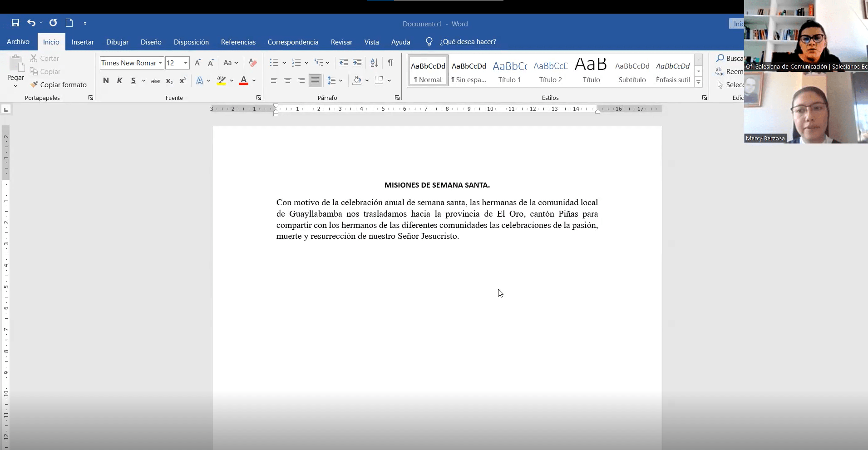Apply the Énfasis sutil style
868x450 pixels.
pyautogui.click(x=673, y=70)
